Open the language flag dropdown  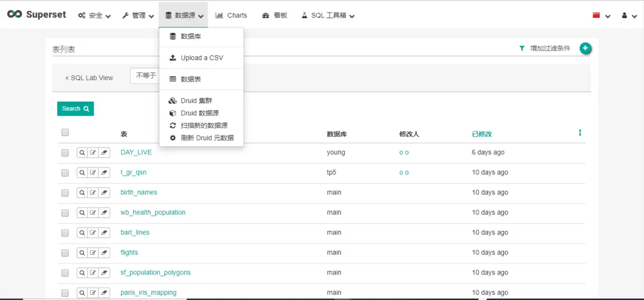click(x=601, y=16)
